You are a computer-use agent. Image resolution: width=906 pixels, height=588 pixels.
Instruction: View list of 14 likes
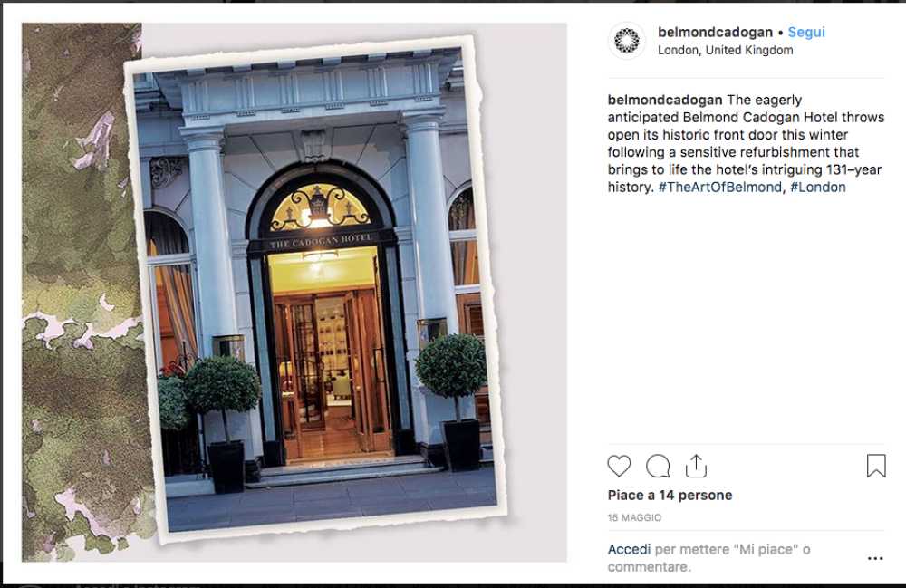click(x=670, y=495)
